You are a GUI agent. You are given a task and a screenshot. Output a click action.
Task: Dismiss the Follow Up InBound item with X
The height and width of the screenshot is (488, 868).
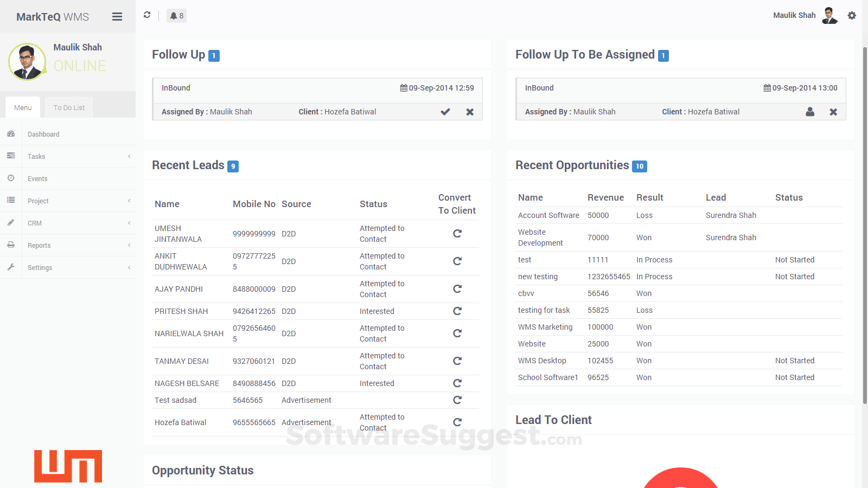[x=470, y=112]
